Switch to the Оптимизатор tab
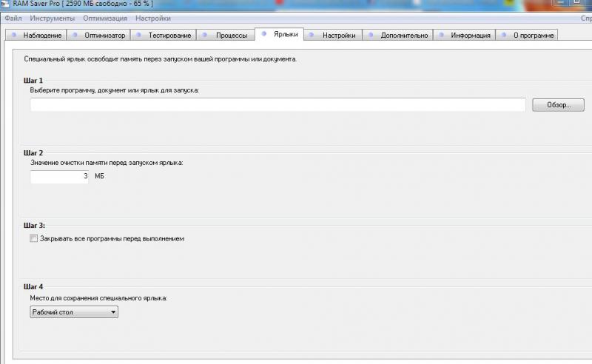The height and width of the screenshot is (364, 592). pyautogui.click(x=98, y=35)
